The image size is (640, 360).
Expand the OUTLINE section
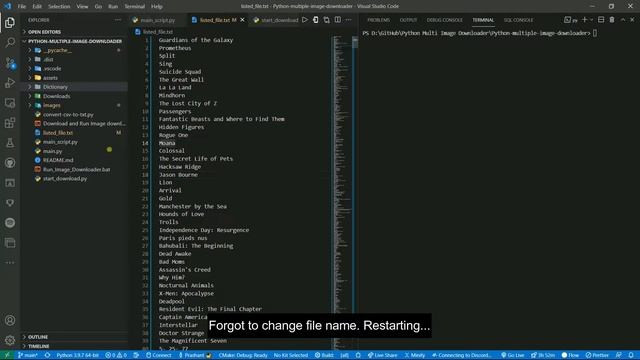(x=38, y=337)
